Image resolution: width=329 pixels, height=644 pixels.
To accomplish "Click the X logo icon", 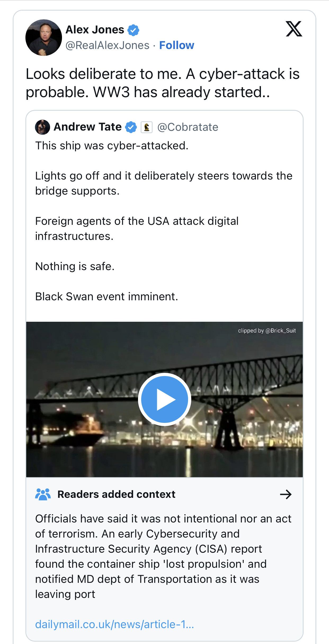I will click(294, 29).
